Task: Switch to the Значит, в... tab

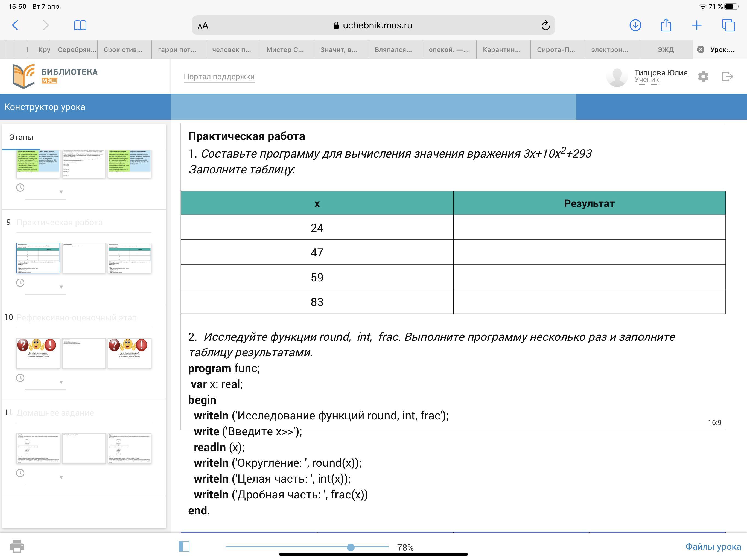Action: click(340, 50)
